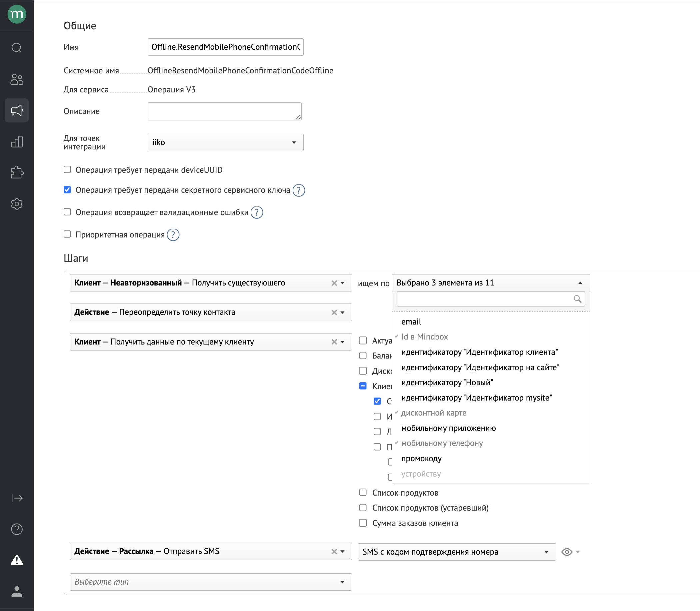Check the 'Сумма заказов клиента' checkbox
This screenshot has width=700, height=611.
click(363, 523)
